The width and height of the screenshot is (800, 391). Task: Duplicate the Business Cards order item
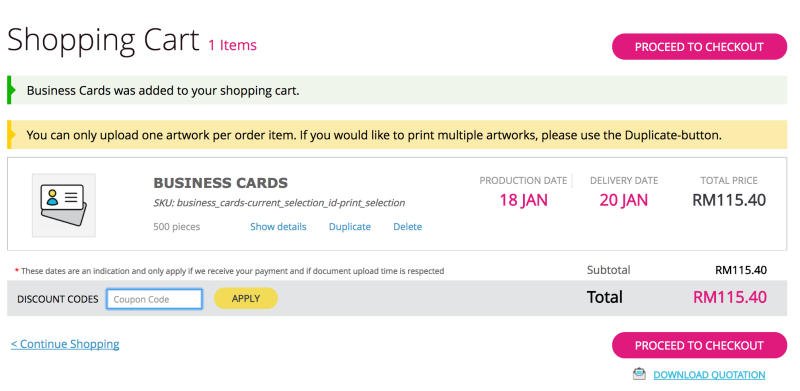tap(349, 227)
